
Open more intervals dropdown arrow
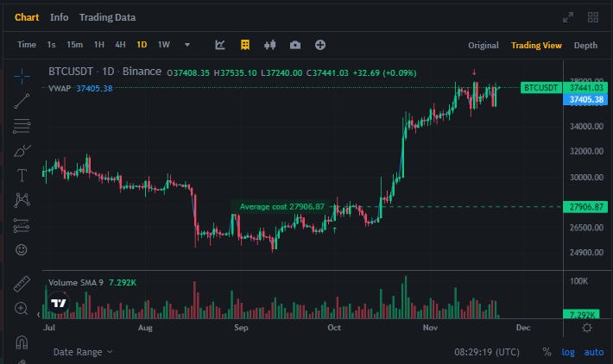[x=187, y=45]
